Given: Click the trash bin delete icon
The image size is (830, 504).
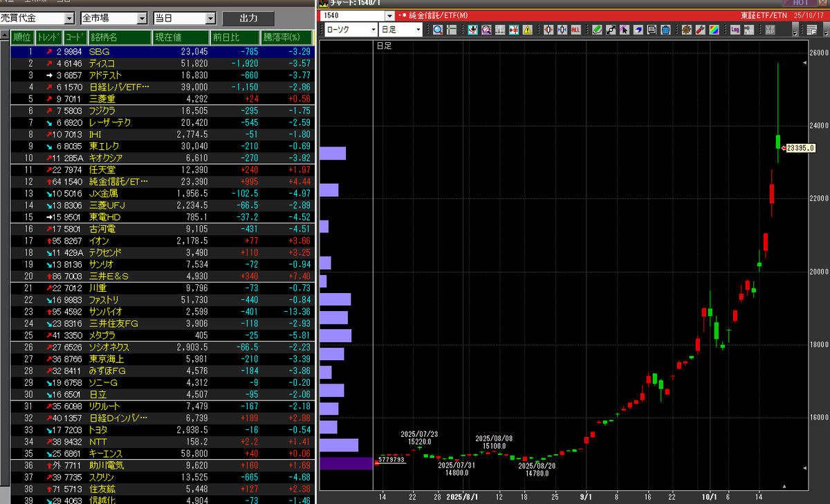Looking at the screenshot, I should point(665,30).
